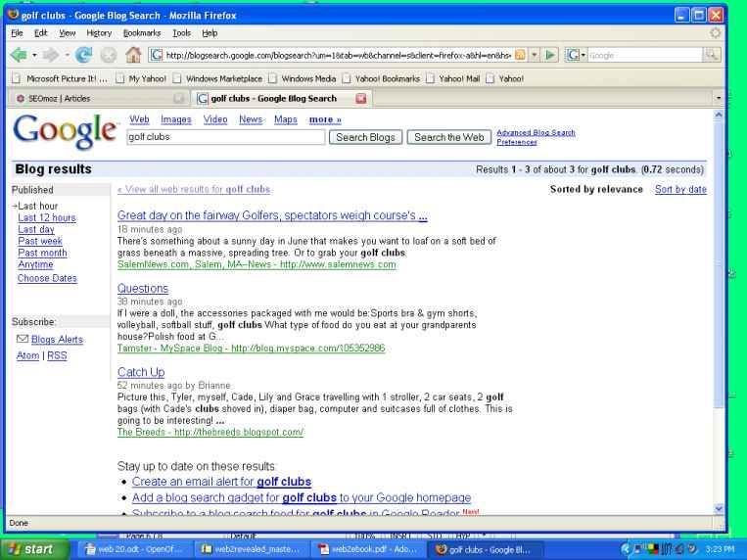Click the golf clubs search input field
747x560 pixels.
225,137
